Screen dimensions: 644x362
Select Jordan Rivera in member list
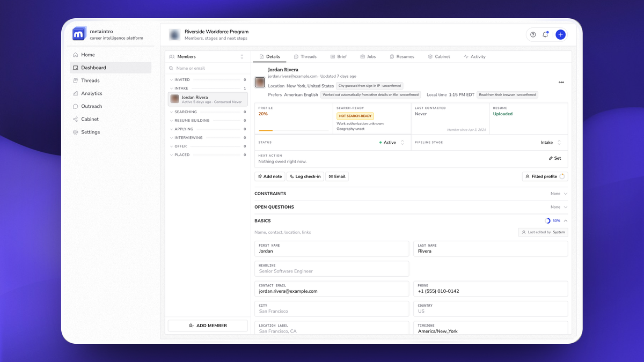pyautogui.click(x=208, y=99)
